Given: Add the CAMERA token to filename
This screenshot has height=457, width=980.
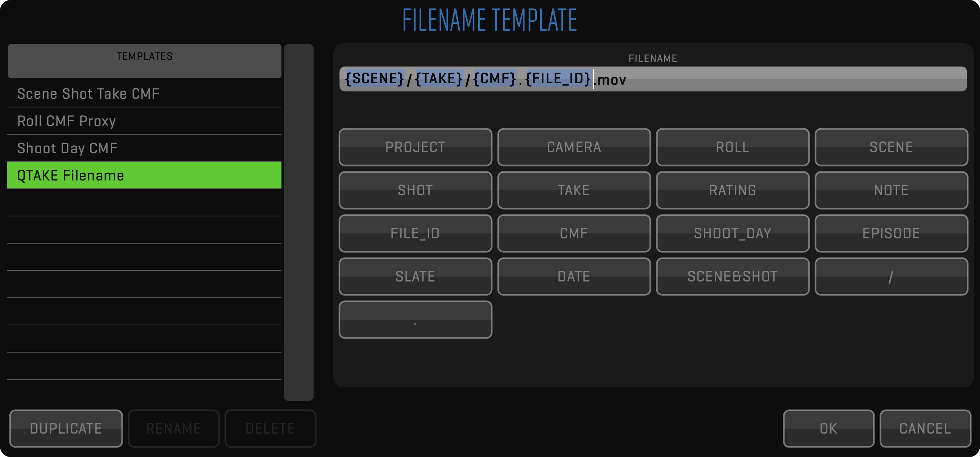Looking at the screenshot, I should (x=574, y=147).
